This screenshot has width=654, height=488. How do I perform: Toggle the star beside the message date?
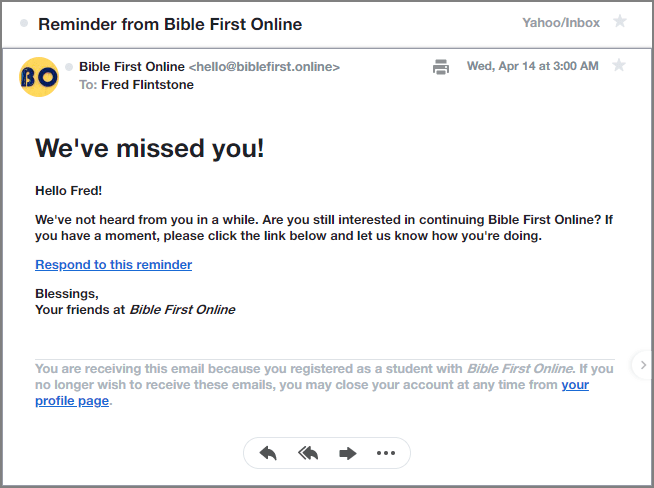coord(619,66)
